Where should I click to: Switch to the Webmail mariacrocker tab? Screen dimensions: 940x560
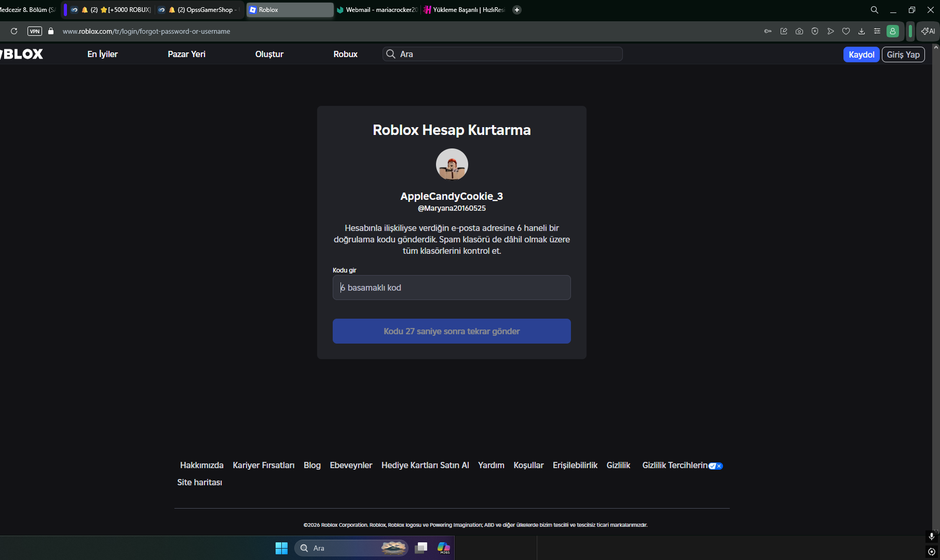377,10
